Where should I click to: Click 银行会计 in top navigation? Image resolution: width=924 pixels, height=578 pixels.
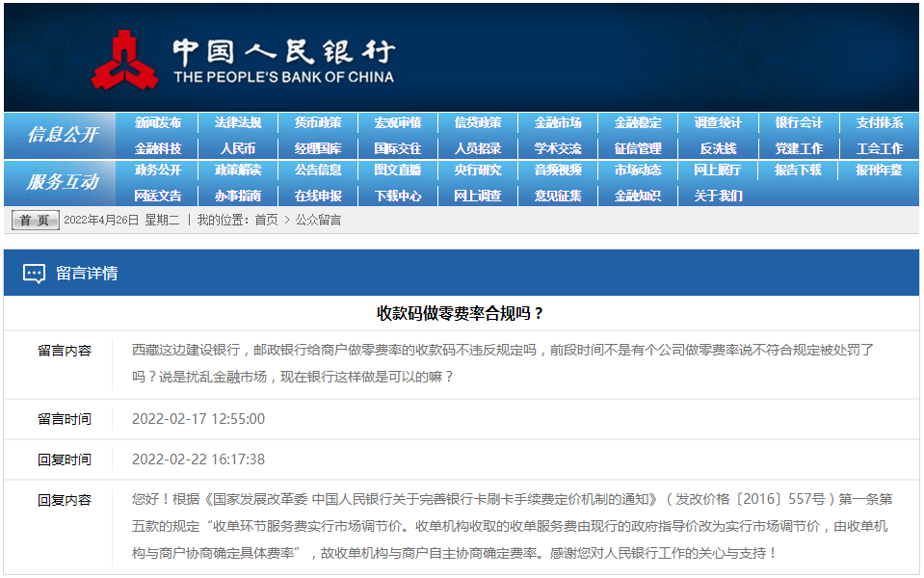(799, 122)
